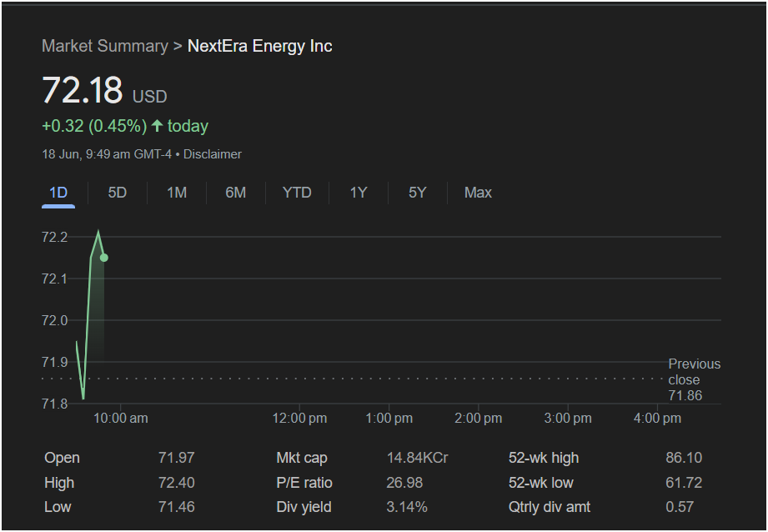
Task: Click the 12:00 pm time axis label
Action: pyautogui.click(x=299, y=419)
